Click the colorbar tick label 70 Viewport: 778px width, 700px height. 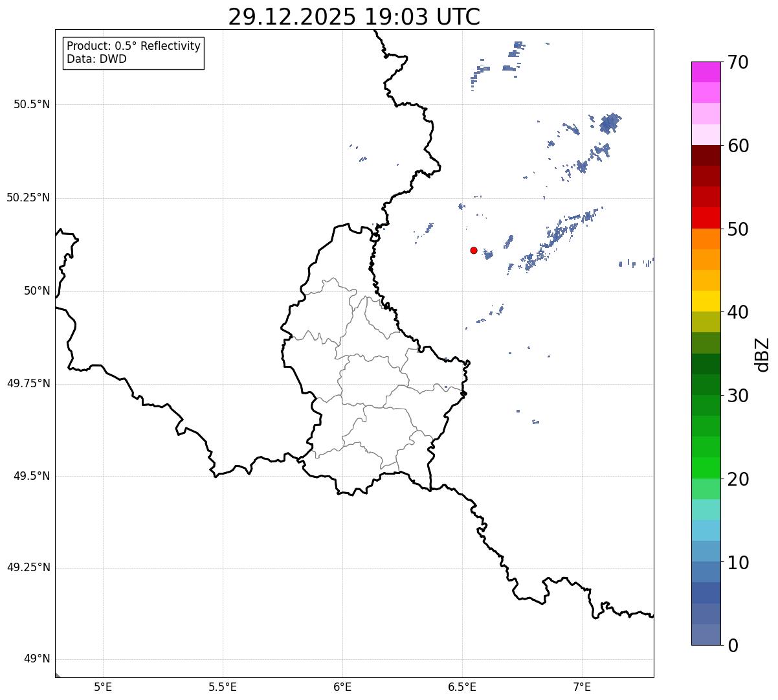pos(738,62)
